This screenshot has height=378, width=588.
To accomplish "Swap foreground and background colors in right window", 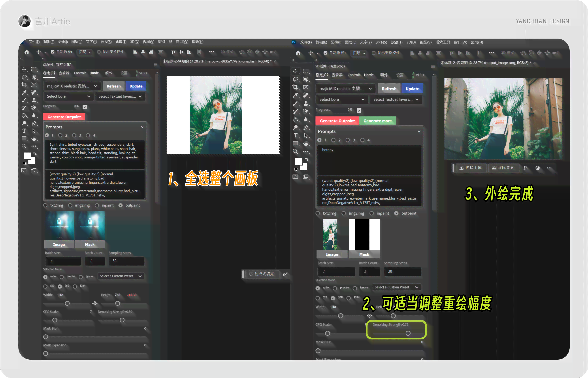I will 307,159.
